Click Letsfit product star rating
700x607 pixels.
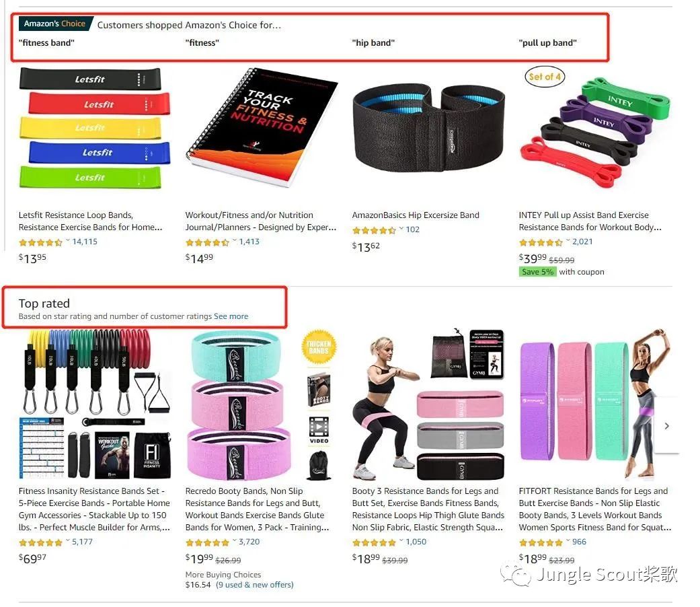pyautogui.click(x=40, y=242)
